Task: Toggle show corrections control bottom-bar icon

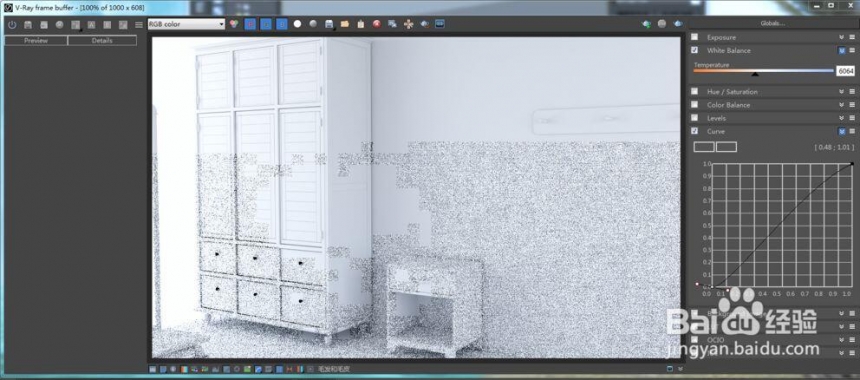Action: coord(153,369)
